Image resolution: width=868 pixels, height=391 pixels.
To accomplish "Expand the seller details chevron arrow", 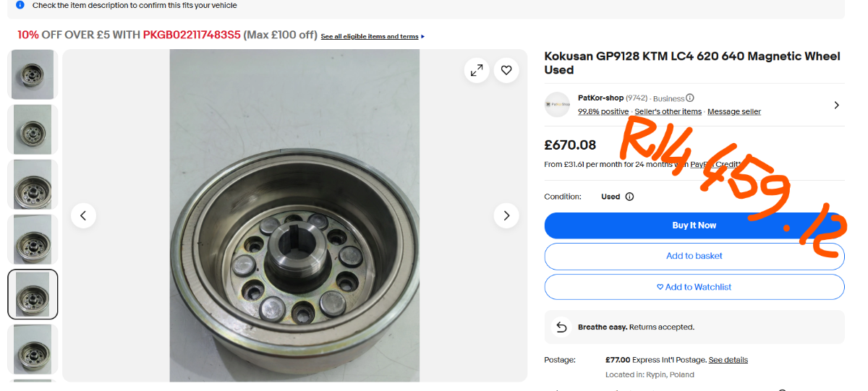I will coord(836,105).
